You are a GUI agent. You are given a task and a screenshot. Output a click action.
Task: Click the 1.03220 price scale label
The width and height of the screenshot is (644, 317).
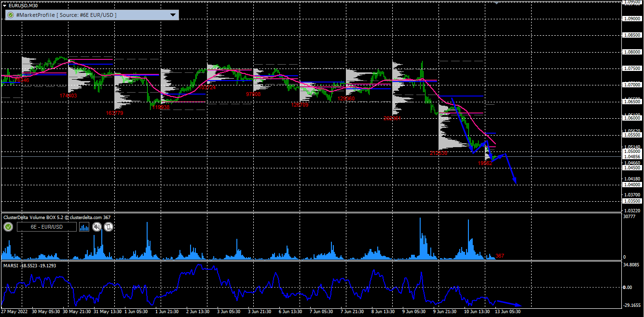coord(631,211)
